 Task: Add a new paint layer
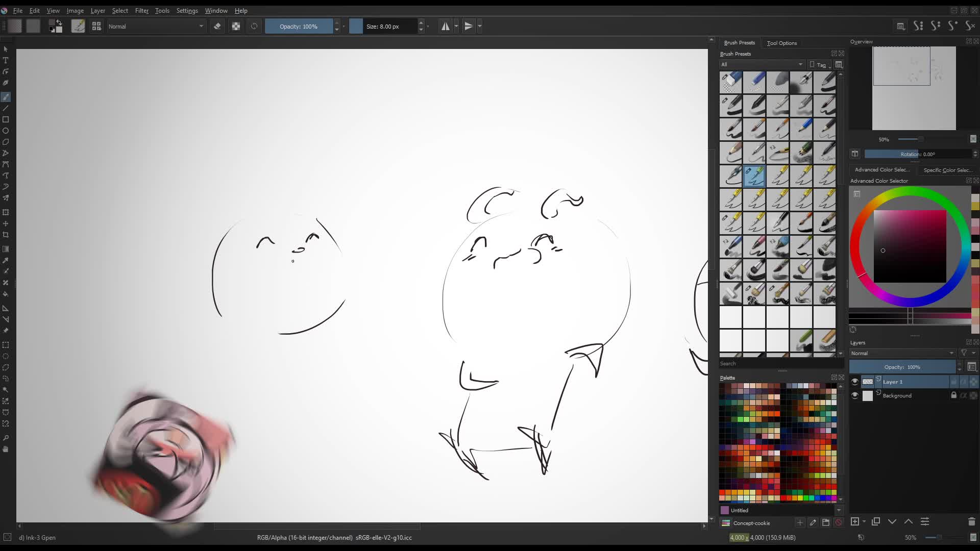[x=855, y=521]
